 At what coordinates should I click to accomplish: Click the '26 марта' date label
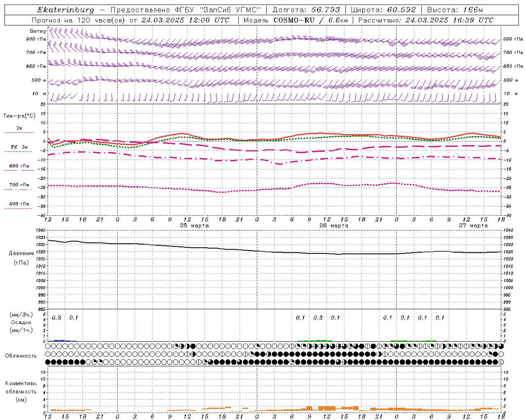tap(334, 226)
